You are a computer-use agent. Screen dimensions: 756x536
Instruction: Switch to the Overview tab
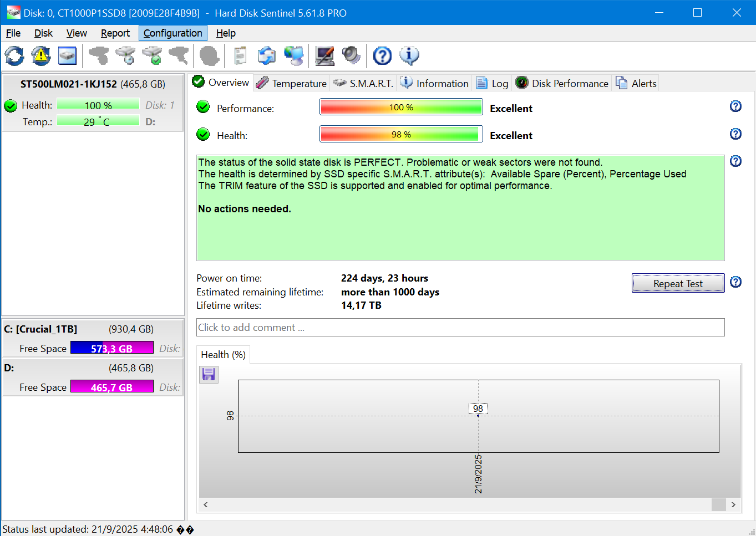[221, 83]
